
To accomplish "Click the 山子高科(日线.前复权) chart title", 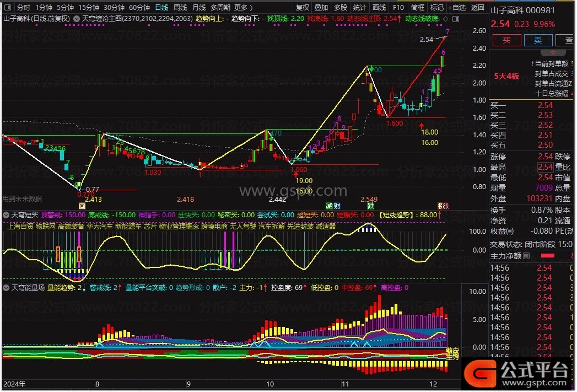I will 36,18.
